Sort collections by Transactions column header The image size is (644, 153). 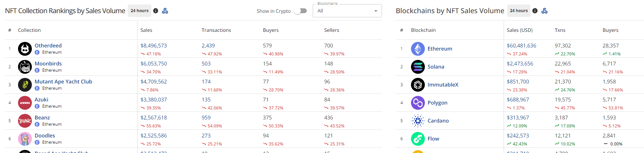pos(216,30)
